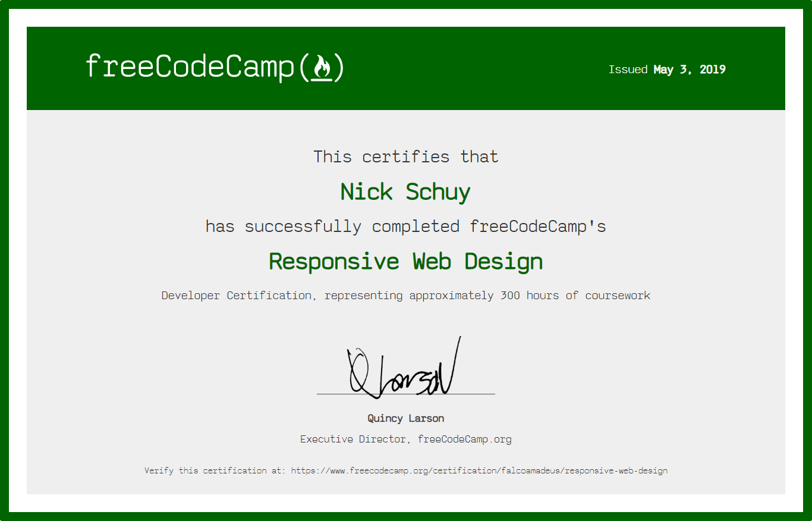Click the 'This certifies that' line
The height and width of the screenshot is (521, 812).
(x=406, y=157)
